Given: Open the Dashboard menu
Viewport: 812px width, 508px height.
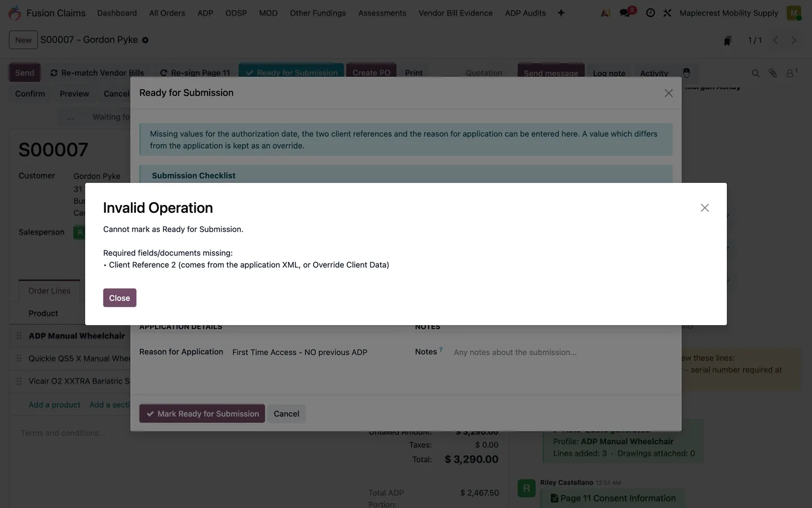Looking at the screenshot, I should (x=117, y=13).
